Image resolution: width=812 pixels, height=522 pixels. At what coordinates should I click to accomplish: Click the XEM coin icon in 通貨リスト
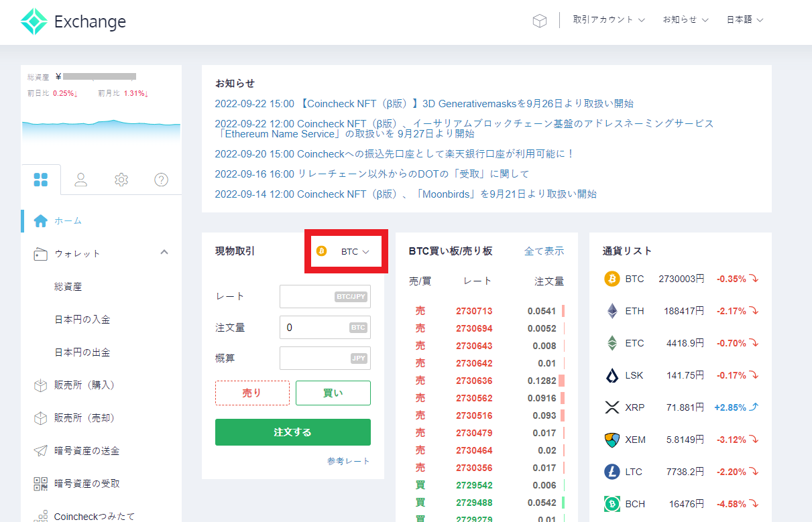[x=612, y=440]
